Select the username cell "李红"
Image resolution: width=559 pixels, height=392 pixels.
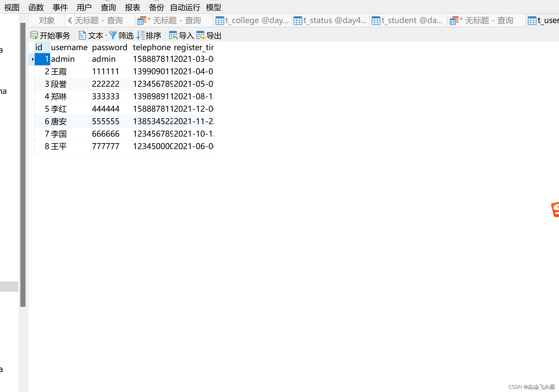(70, 109)
